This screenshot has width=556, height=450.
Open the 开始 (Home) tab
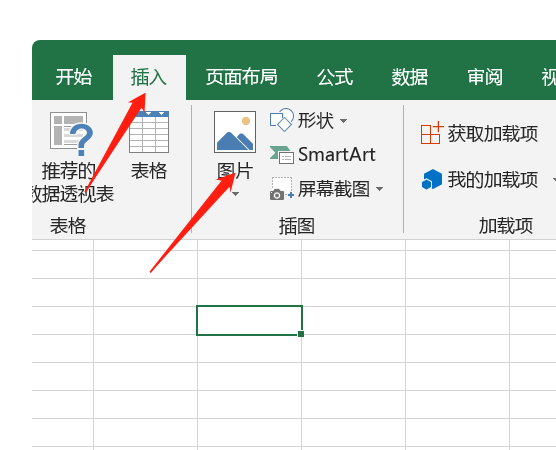tap(74, 77)
